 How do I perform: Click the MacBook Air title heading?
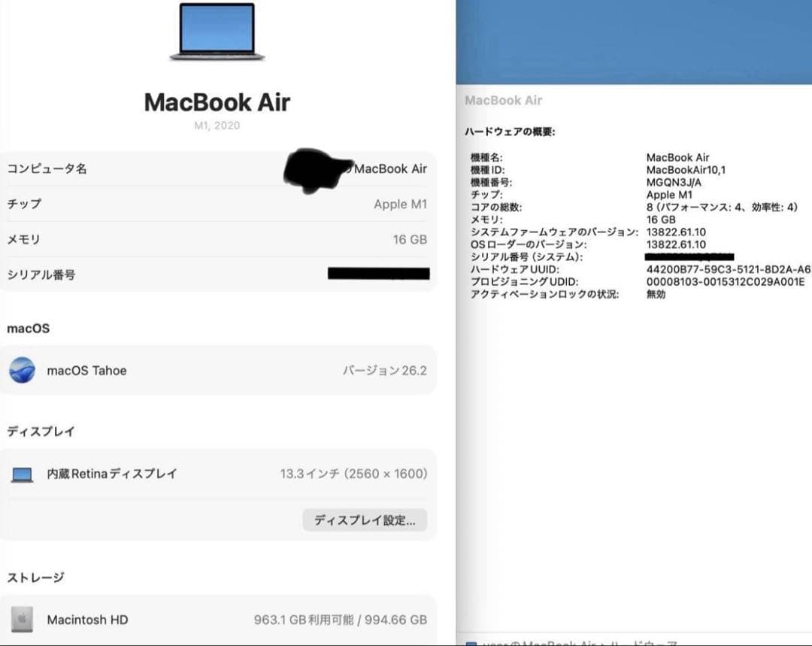(x=217, y=102)
